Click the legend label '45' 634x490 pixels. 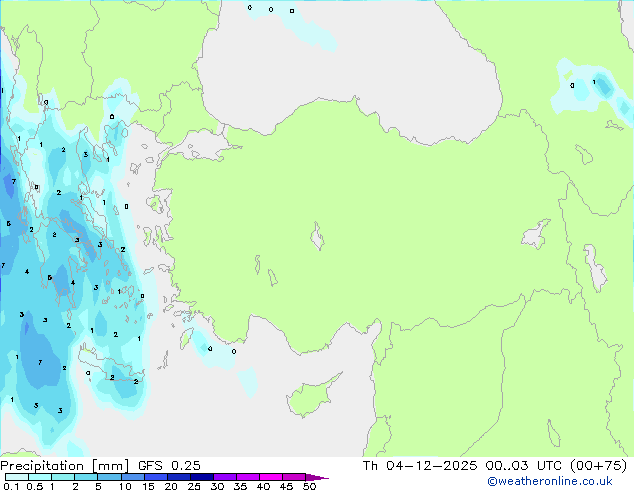286,486
